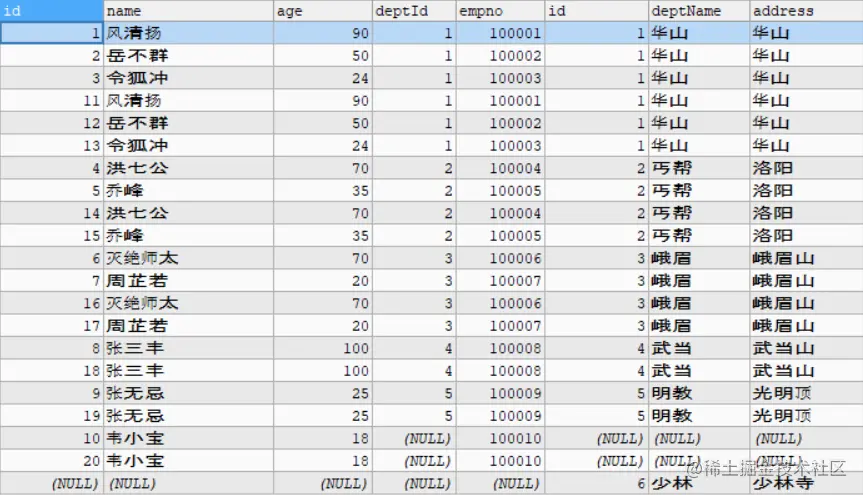Select (NULL) empno cell in the last row

[500, 484]
